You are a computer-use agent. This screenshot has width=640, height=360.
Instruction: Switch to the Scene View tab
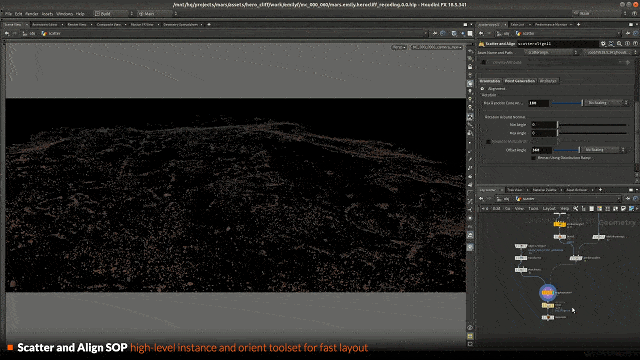pyautogui.click(x=13, y=24)
